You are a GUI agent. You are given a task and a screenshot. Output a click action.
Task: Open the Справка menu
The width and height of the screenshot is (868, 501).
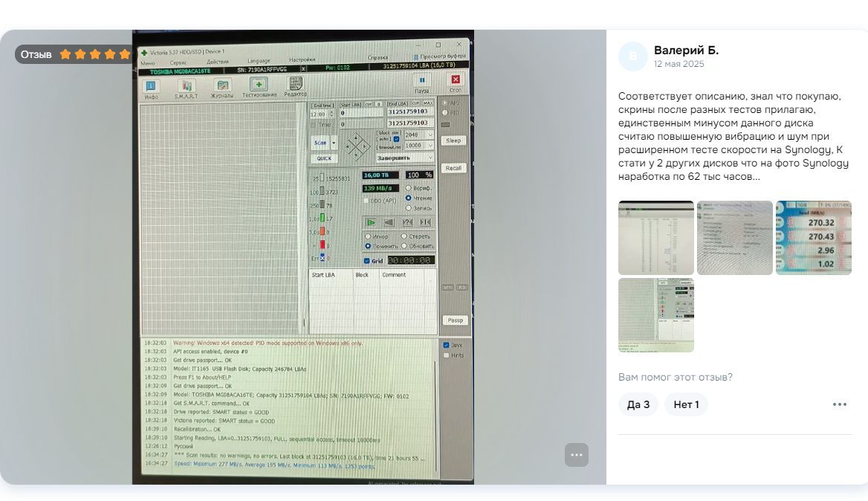pyautogui.click(x=378, y=57)
